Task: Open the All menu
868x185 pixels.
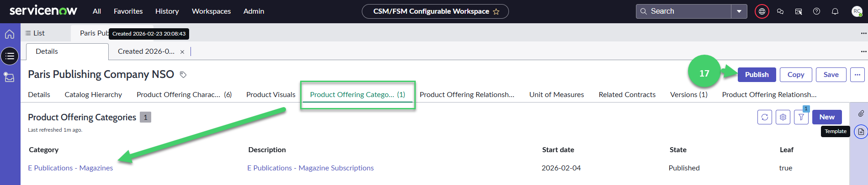Action: 97,11
